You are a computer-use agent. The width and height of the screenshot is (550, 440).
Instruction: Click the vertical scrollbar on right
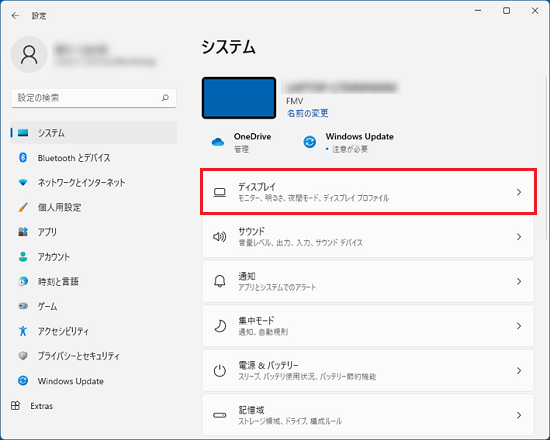(546, 158)
